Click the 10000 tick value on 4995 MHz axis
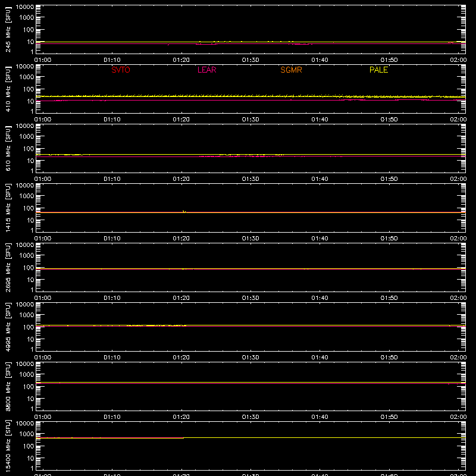Image resolution: width=476 pixels, height=476 pixels. (x=25, y=305)
